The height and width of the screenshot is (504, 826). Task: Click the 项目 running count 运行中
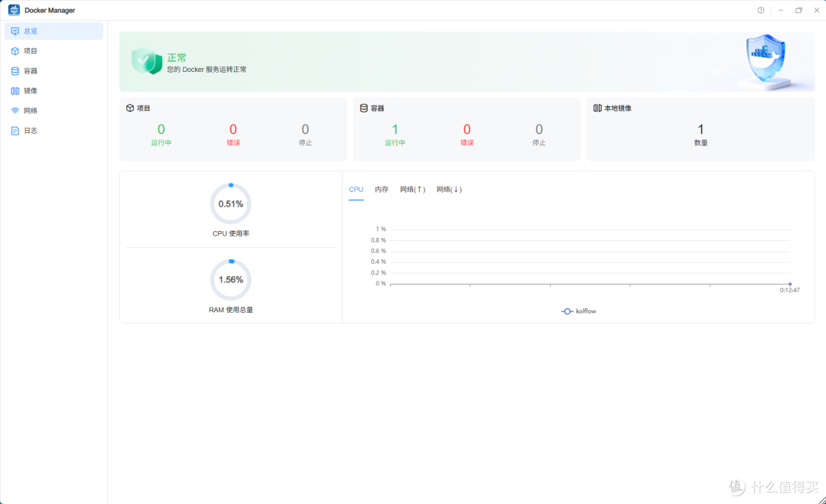pyautogui.click(x=161, y=135)
